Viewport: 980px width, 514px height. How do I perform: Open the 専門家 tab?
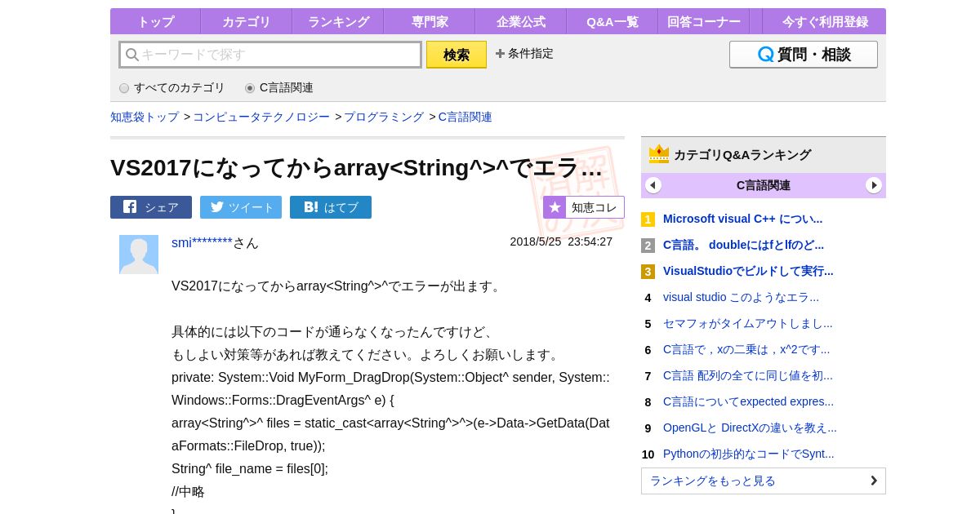point(430,22)
